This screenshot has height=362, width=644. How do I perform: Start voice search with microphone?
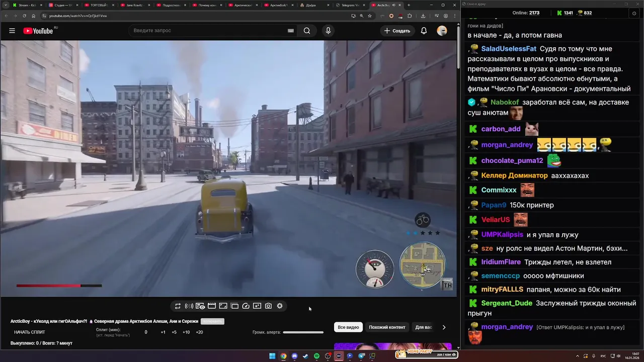tap(328, 31)
